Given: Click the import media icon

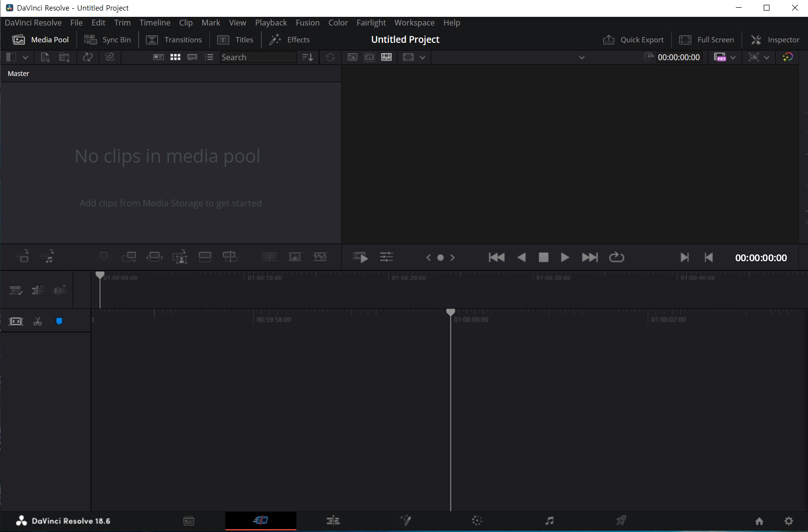Looking at the screenshot, I should [x=45, y=57].
